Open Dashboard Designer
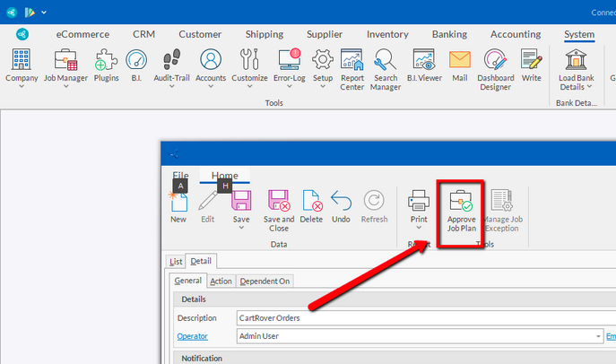616x364 pixels. [495, 70]
